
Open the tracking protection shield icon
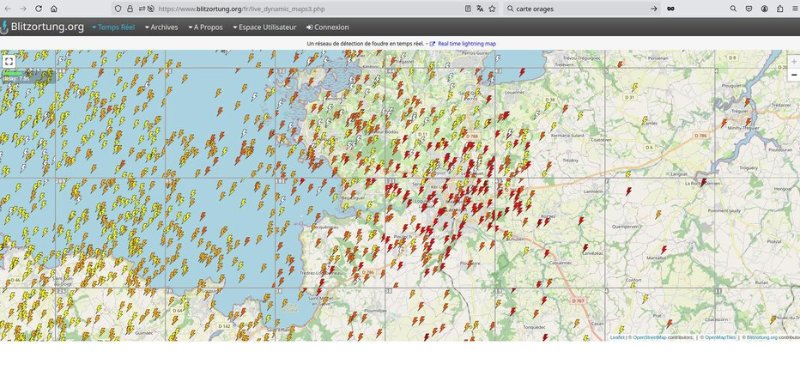(118, 9)
